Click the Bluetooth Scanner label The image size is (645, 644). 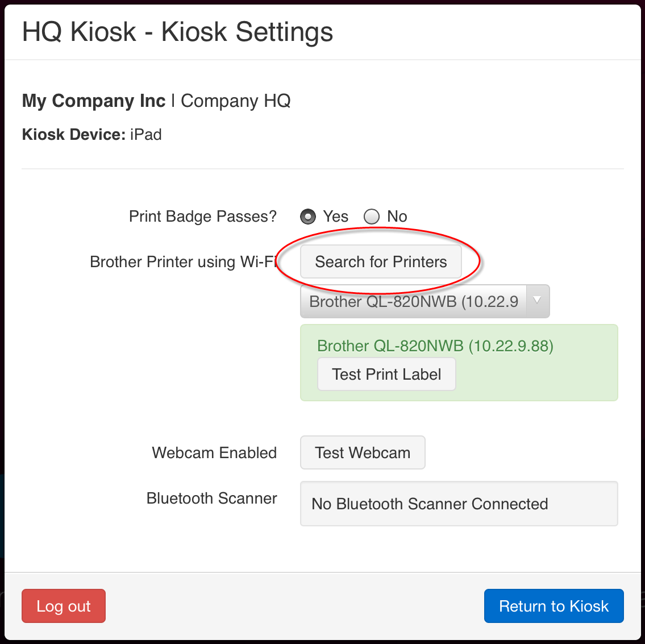point(212,498)
